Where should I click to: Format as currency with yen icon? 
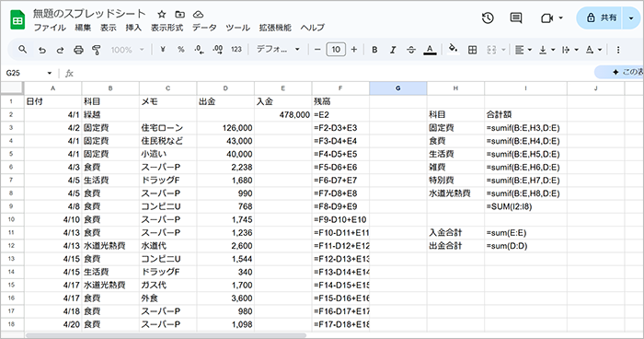point(163,50)
